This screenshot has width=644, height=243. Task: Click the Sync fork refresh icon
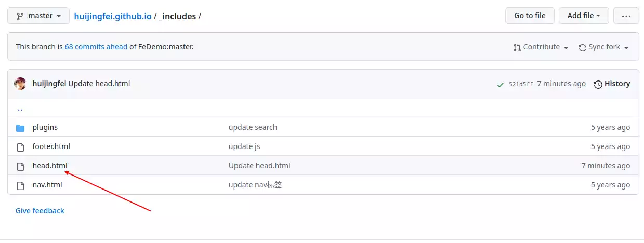pyautogui.click(x=583, y=47)
